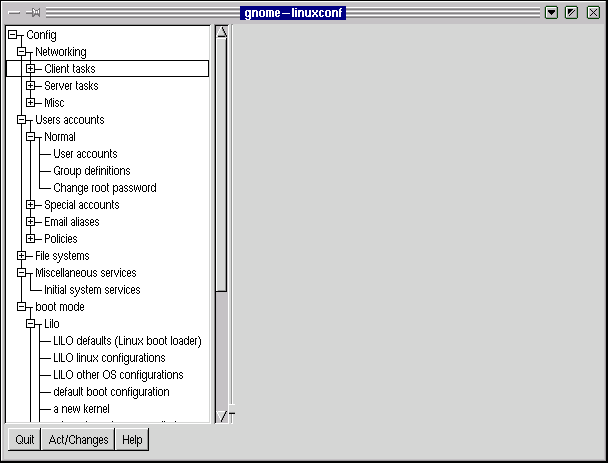Open Change root password item
The height and width of the screenshot is (463, 608).
pyautogui.click(x=104, y=188)
